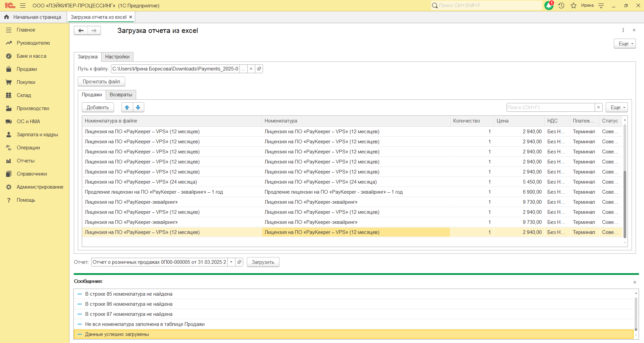Go back with the left arrow button
Image resolution: width=644 pixels, height=343 pixels.
coord(81,31)
